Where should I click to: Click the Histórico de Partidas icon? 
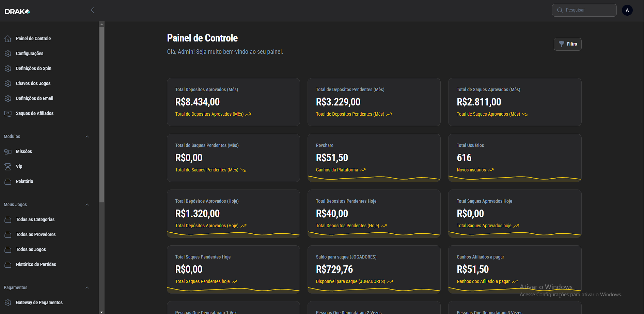click(x=8, y=265)
